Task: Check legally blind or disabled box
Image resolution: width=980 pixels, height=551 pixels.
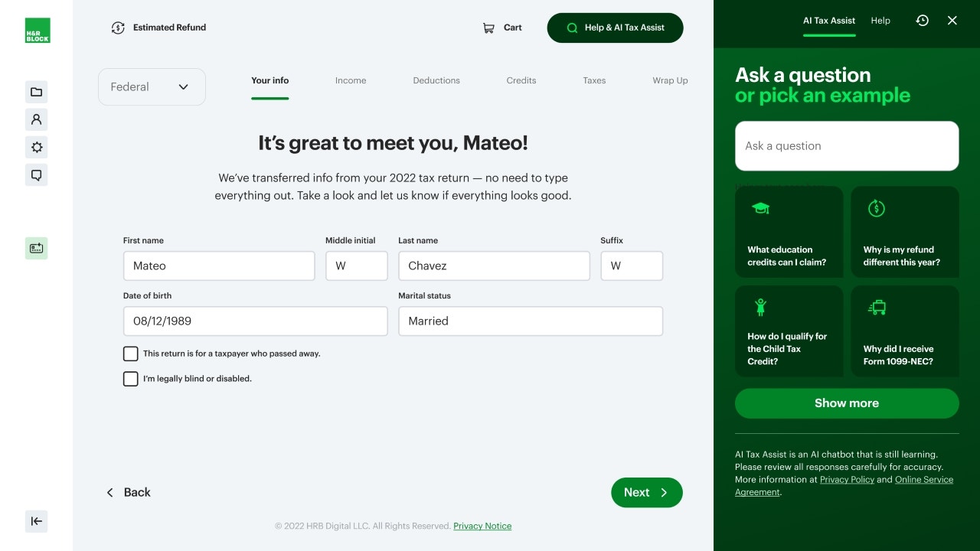Action: pyautogui.click(x=131, y=379)
